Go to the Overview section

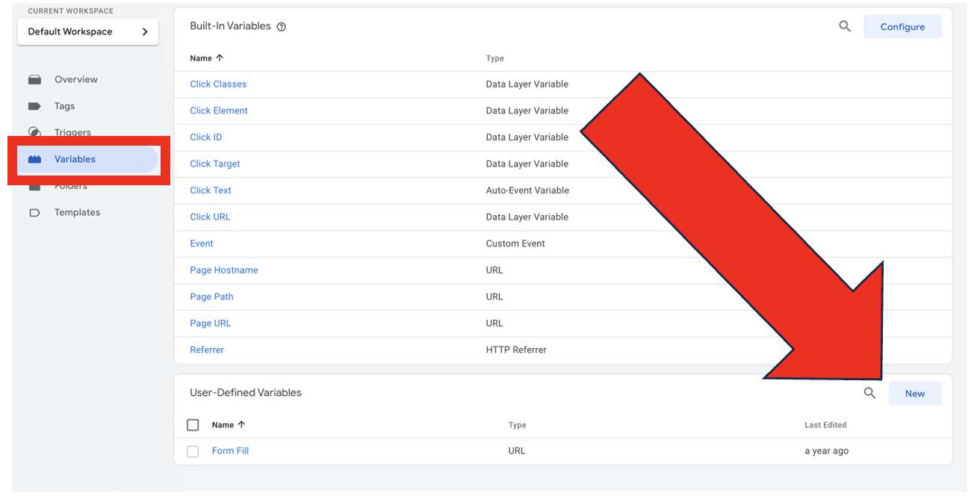coord(75,80)
